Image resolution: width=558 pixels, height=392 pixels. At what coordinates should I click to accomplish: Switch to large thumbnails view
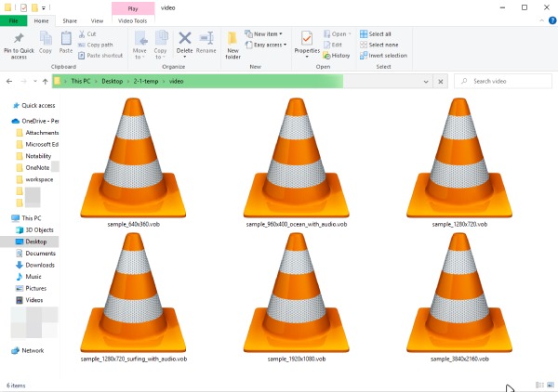[x=551, y=385]
